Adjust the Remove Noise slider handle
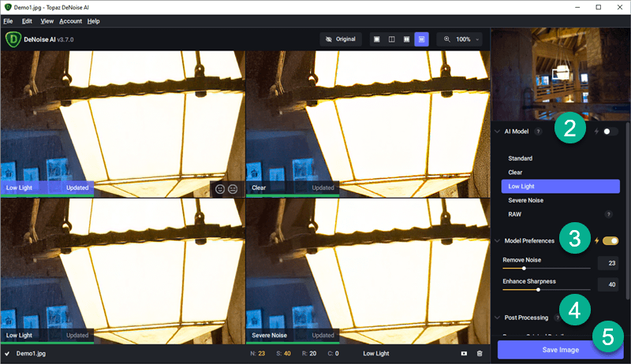This screenshot has height=364, width=631. [524, 268]
